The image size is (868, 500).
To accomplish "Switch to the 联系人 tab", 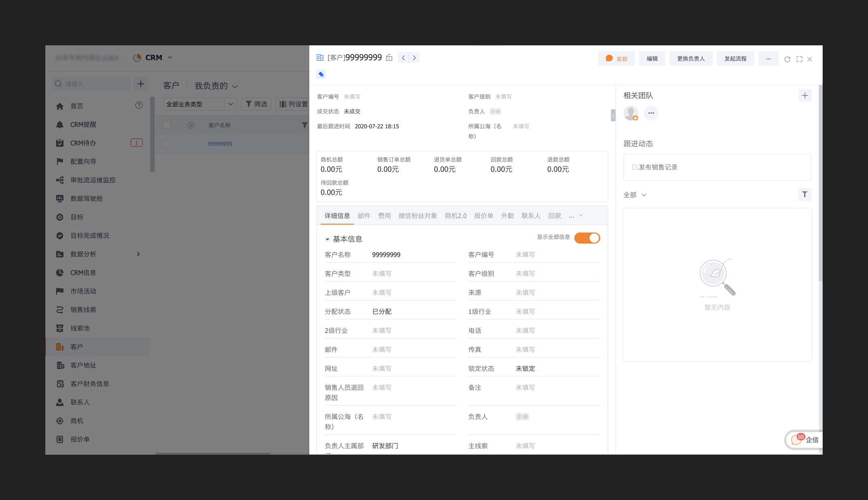I will pyautogui.click(x=531, y=216).
